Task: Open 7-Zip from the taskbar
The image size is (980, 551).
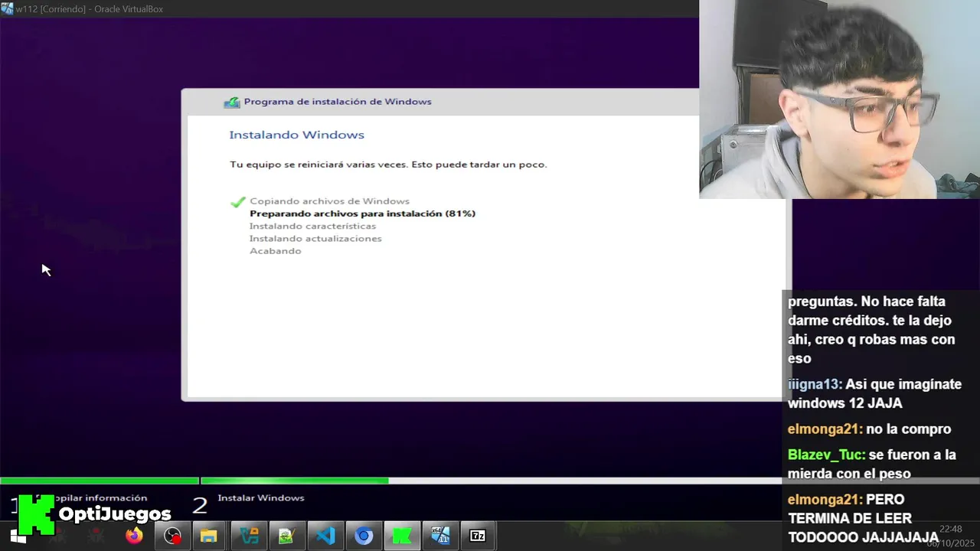Action: pyautogui.click(x=478, y=536)
